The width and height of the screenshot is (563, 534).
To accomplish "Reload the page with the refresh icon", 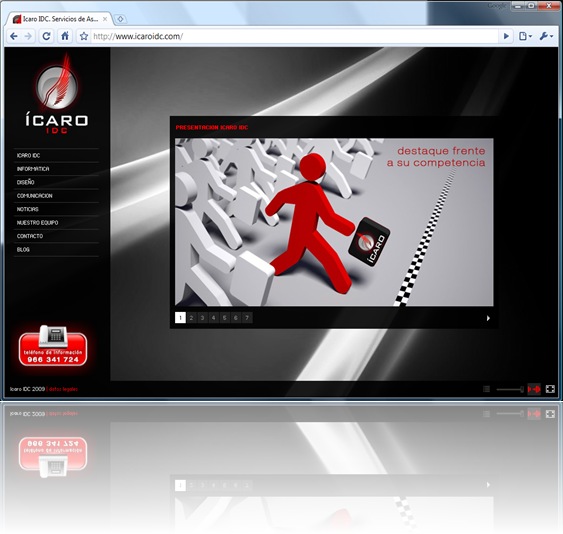I will coord(46,36).
